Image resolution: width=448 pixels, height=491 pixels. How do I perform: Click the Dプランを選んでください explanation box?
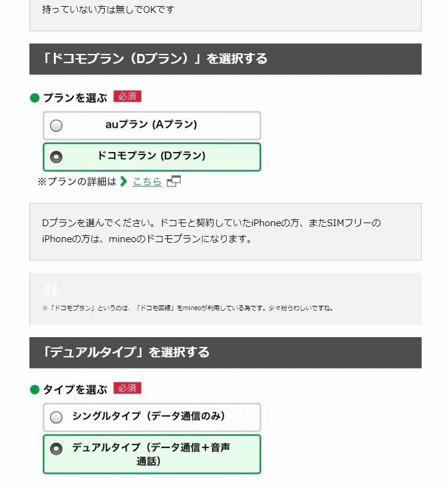[x=225, y=231]
